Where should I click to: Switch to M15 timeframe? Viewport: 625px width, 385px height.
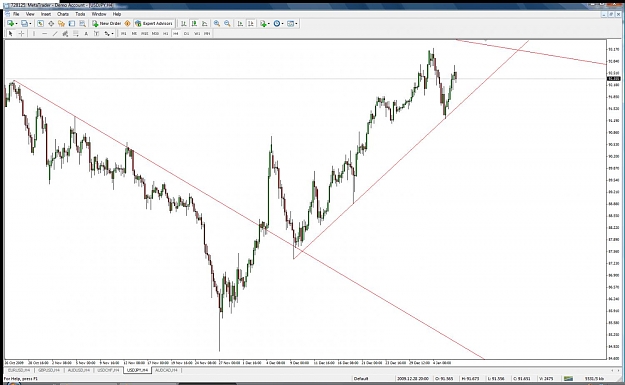(x=145, y=33)
